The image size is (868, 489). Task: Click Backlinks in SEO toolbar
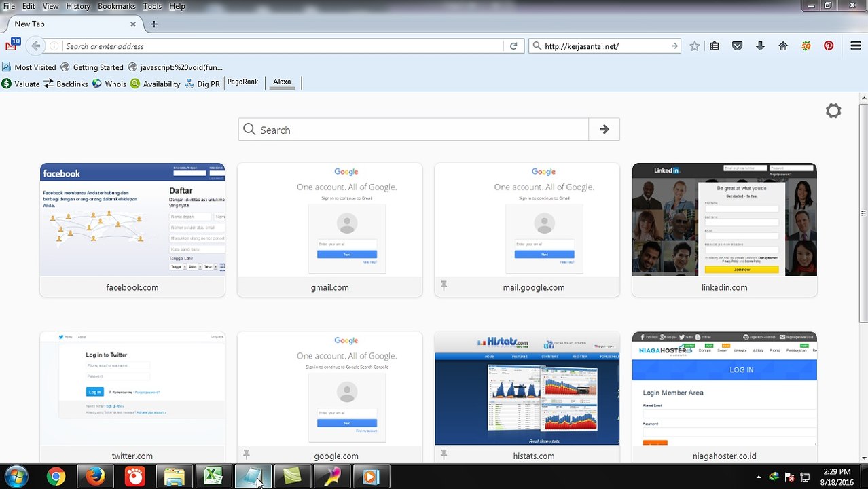pos(66,84)
